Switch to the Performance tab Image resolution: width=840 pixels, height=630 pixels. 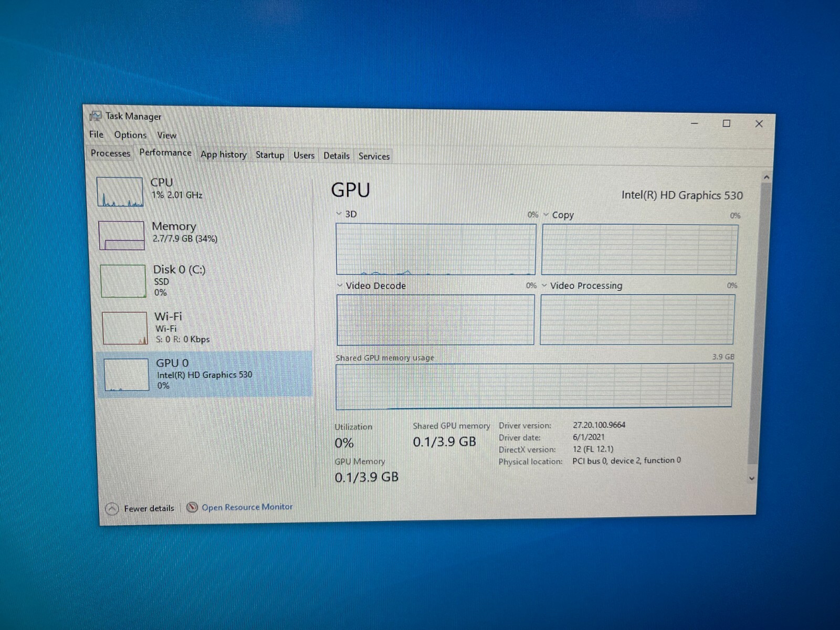[165, 153]
